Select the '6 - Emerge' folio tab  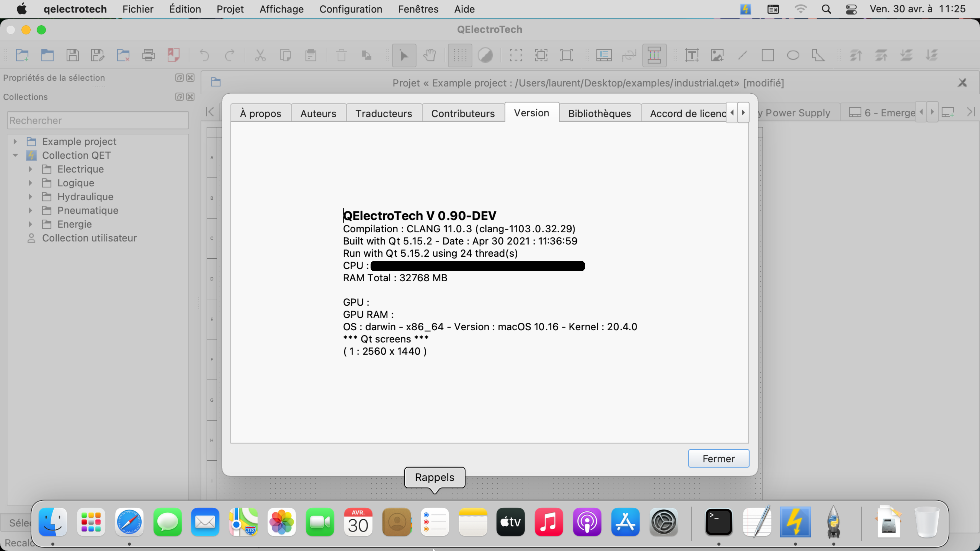click(x=882, y=112)
